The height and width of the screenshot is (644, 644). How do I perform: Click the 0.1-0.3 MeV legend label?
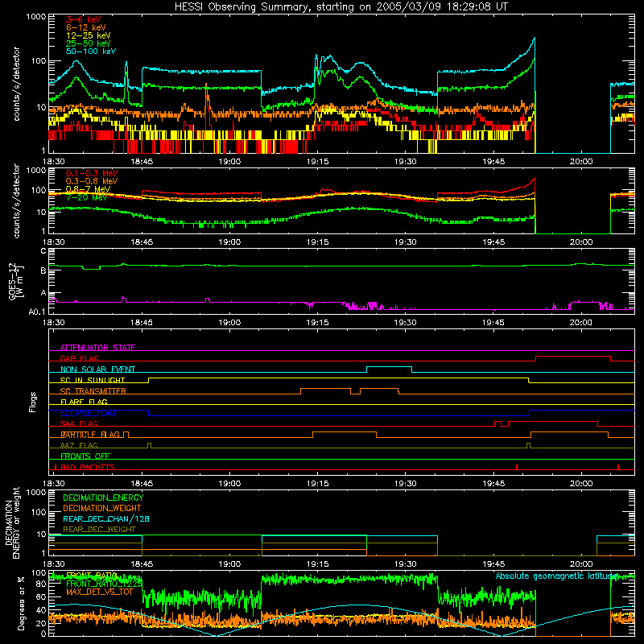tap(92, 173)
